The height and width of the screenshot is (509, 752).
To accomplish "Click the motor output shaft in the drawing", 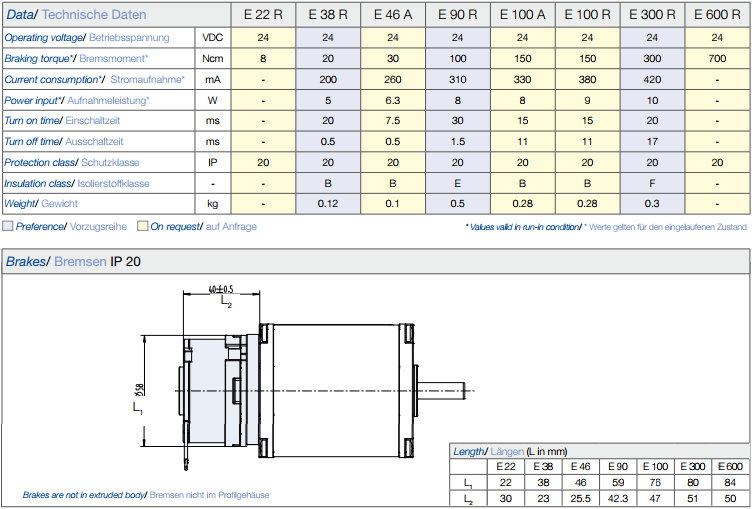I will point(447,389).
